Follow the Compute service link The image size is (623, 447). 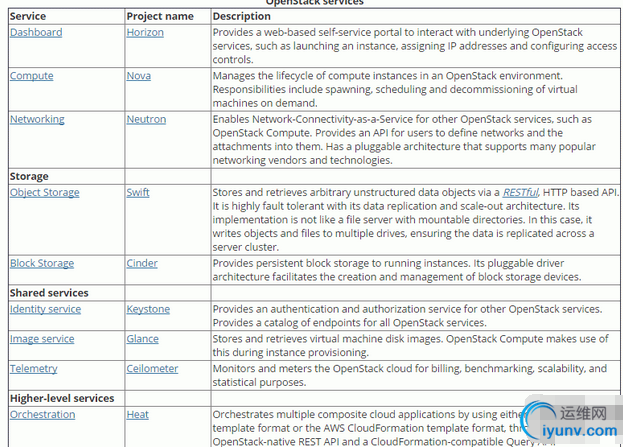click(32, 76)
